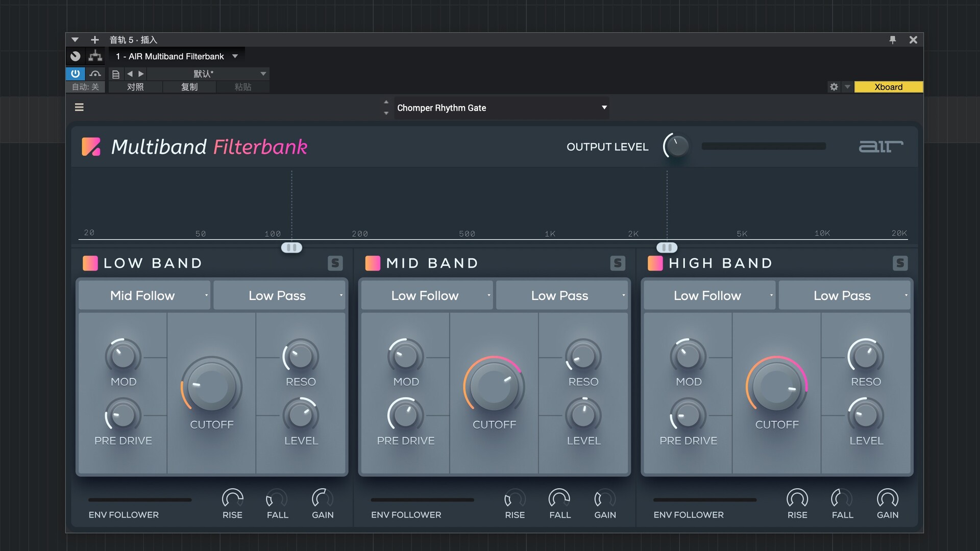This screenshot has height=551, width=980.
Task: Click the settings gear icon
Action: pos(834,87)
